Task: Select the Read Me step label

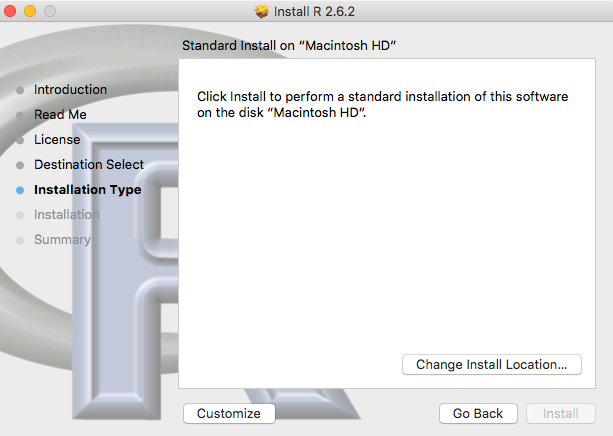Action: pyautogui.click(x=60, y=115)
